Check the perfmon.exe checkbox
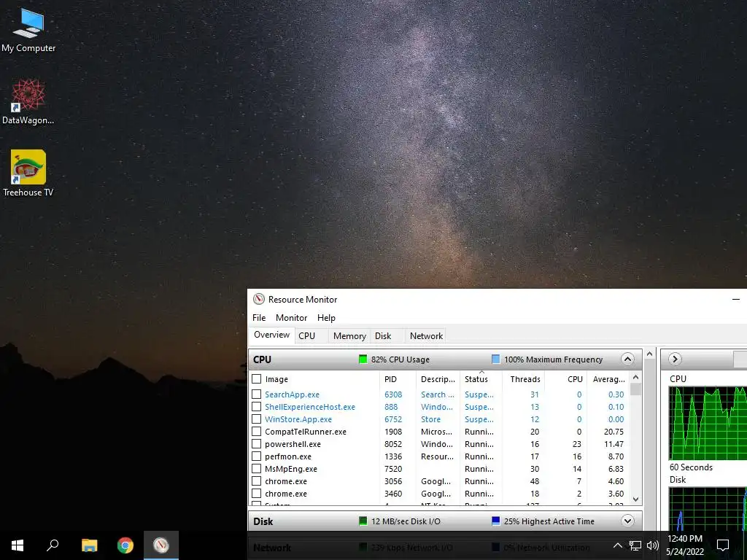This screenshot has height=560, width=747. click(256, 456)
